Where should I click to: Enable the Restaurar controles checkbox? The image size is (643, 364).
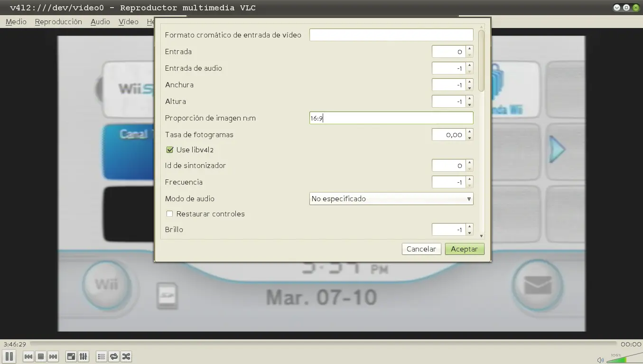click(169, 214)
